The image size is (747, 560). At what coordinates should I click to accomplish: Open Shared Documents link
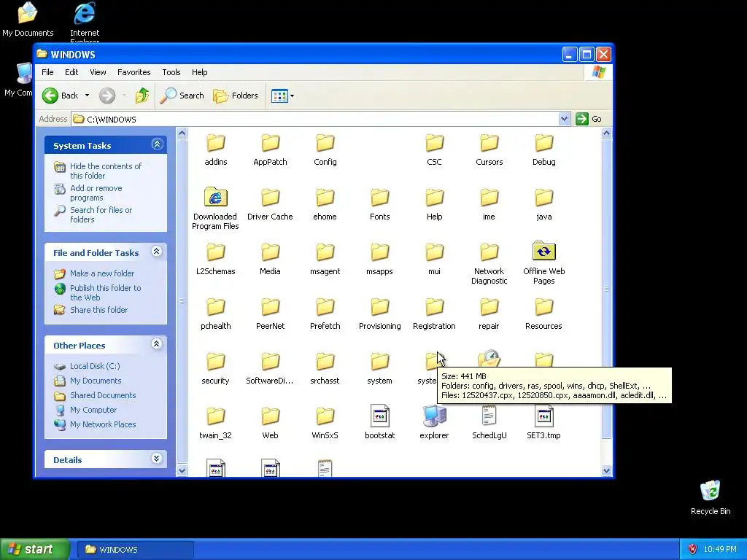pyautogui.click(x=103, y=395)
